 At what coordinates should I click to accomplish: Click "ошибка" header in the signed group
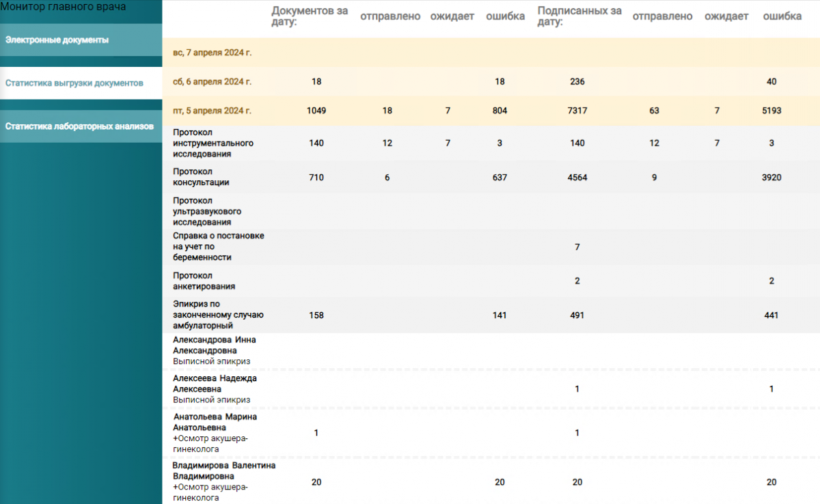(782, 16)
